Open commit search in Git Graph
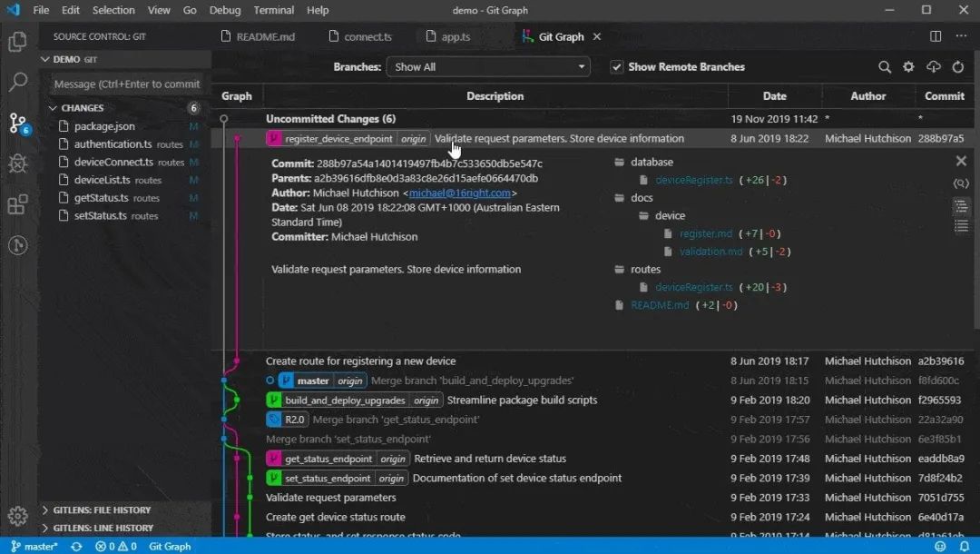 click(886, 66)
